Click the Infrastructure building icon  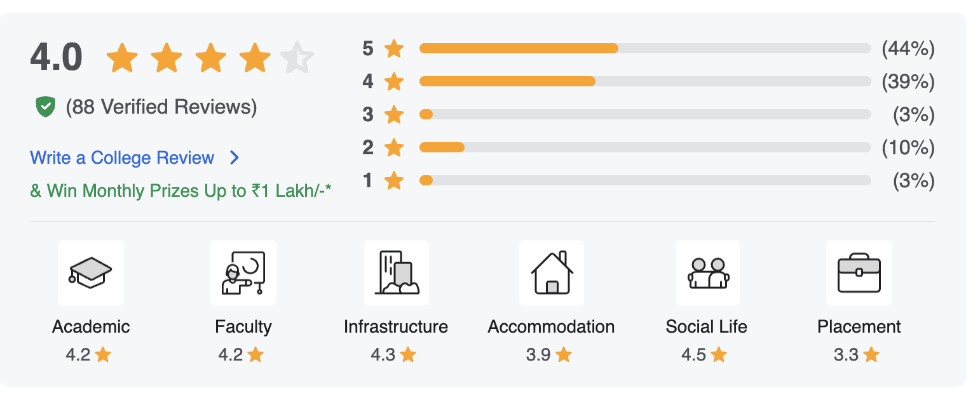tap(396, 272)
